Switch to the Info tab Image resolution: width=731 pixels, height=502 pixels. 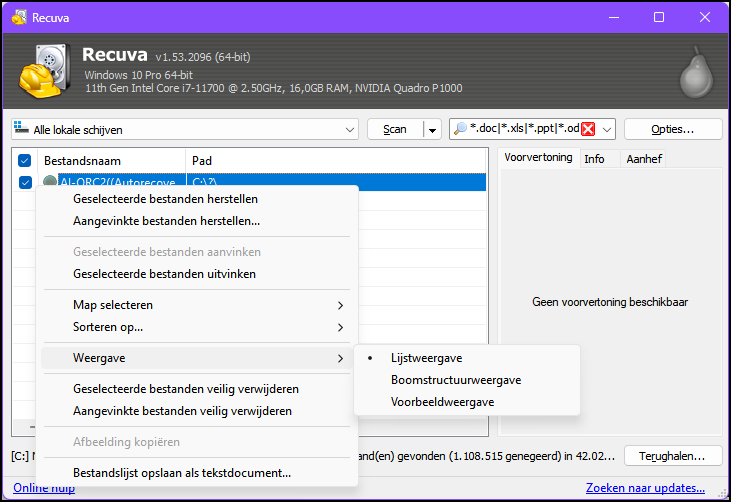tap(594, 159)
